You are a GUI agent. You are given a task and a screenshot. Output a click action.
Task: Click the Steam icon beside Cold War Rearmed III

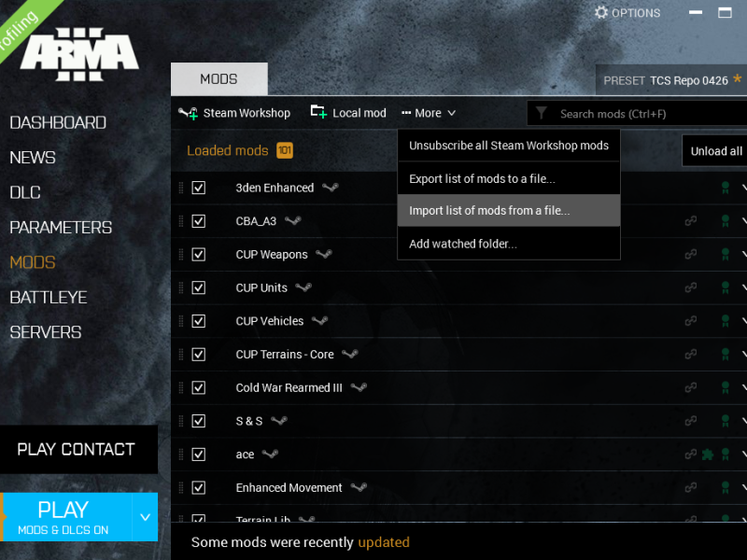(x=359, y=387)
